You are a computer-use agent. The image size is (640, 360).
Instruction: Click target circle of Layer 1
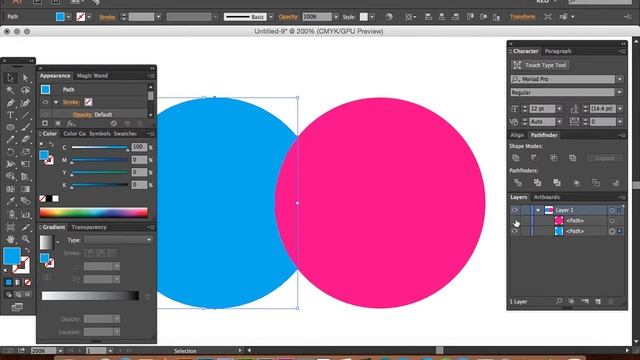point(612,210)
